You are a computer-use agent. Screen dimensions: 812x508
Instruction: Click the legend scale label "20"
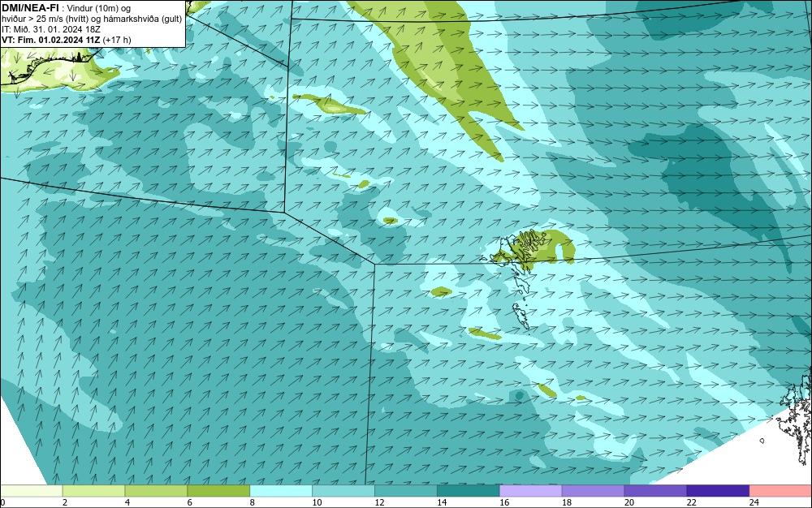(x=629, y=502)
